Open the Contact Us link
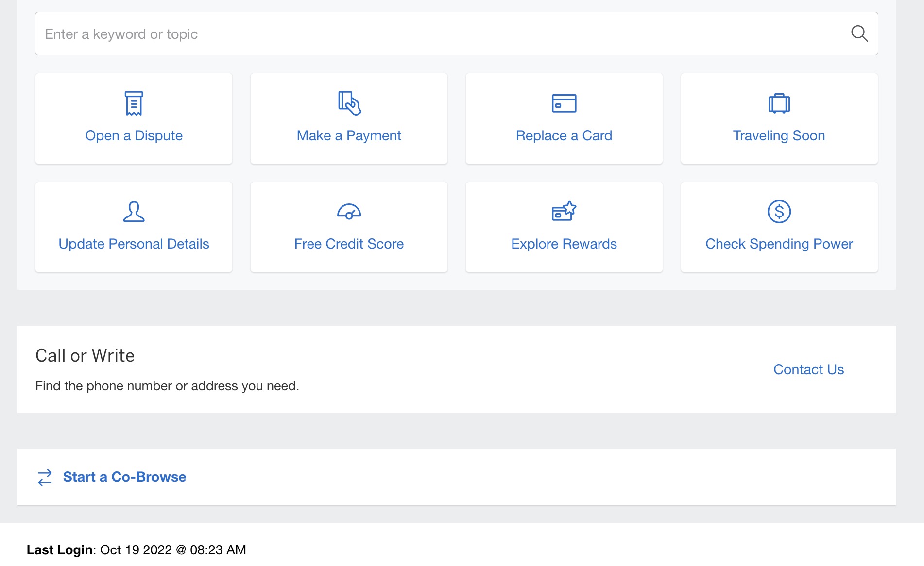Screen dimensions: 924x566 tap(808, 369)
